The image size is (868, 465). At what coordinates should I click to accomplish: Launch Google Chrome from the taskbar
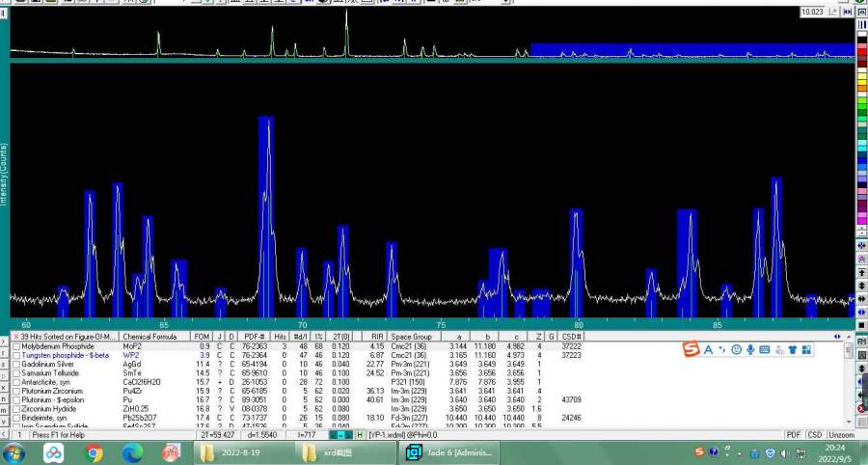click(94, 452)
